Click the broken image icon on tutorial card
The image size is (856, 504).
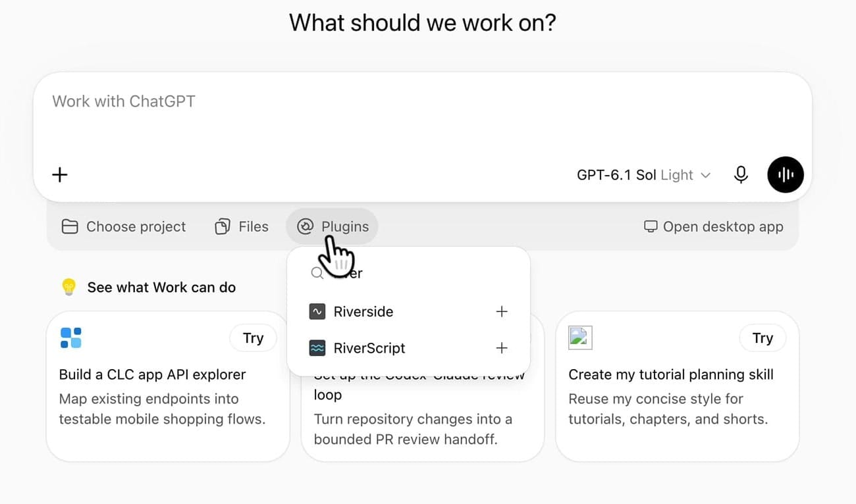(580, 338)
